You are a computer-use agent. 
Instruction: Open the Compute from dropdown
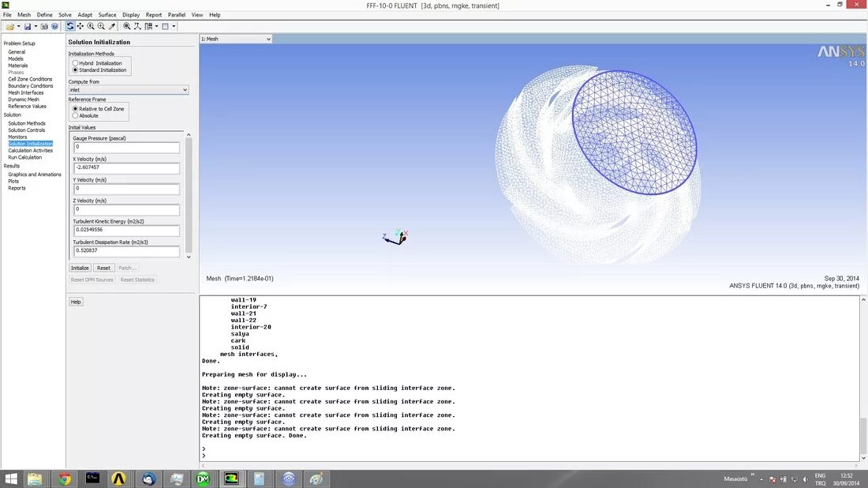[x=129, y=90]
